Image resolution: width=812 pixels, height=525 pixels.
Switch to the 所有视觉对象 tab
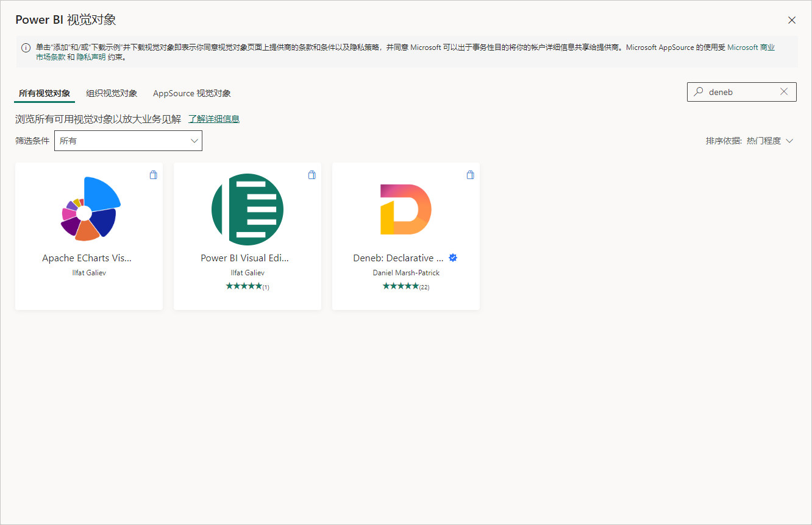45,93
